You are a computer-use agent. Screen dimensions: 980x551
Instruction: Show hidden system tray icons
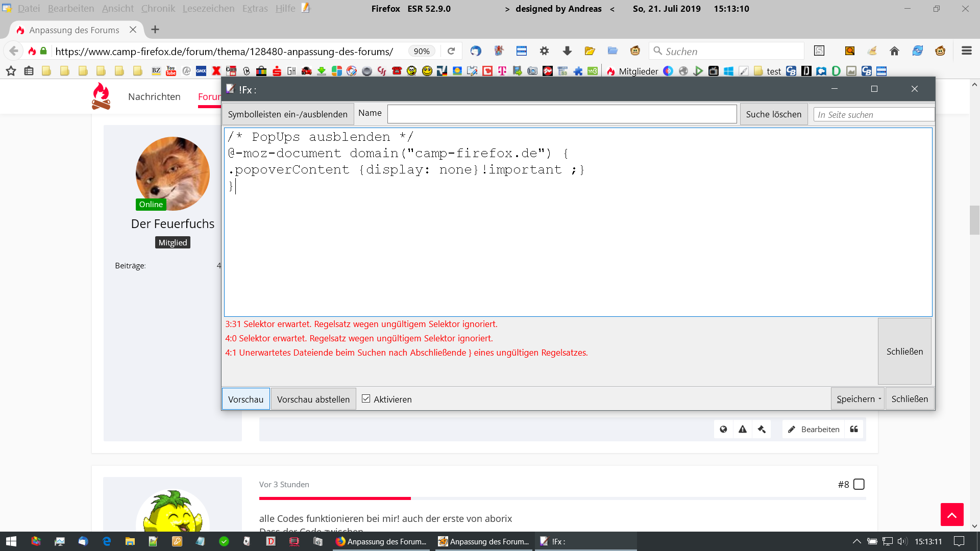(x=857, y=541)
